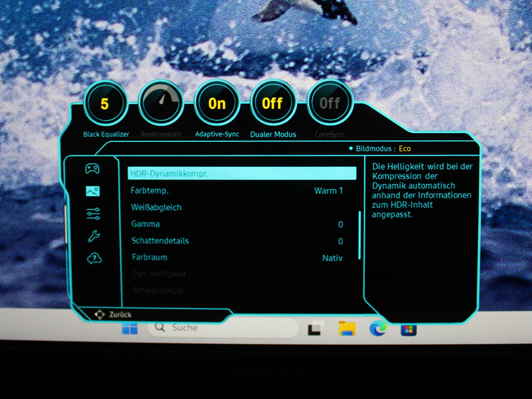This screenshot has width=532, height=399.
Task: Change Farbraum value Nativ
Action: point(332,258)
